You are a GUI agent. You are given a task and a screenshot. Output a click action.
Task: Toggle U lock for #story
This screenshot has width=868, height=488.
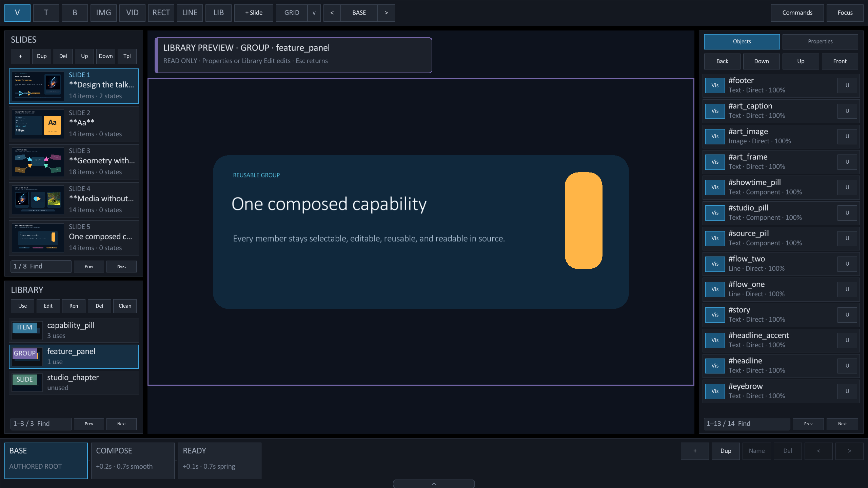847,315
